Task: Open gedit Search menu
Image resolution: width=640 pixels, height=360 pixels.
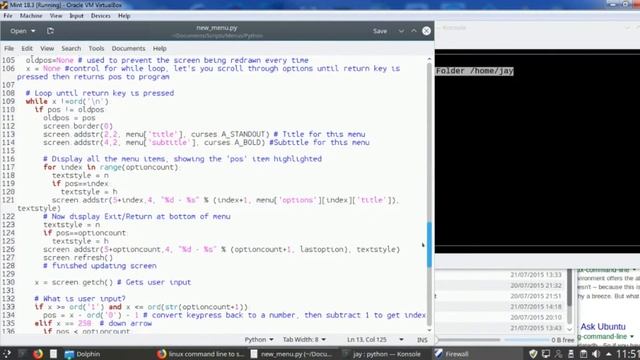Action: [x=71, y=48]
